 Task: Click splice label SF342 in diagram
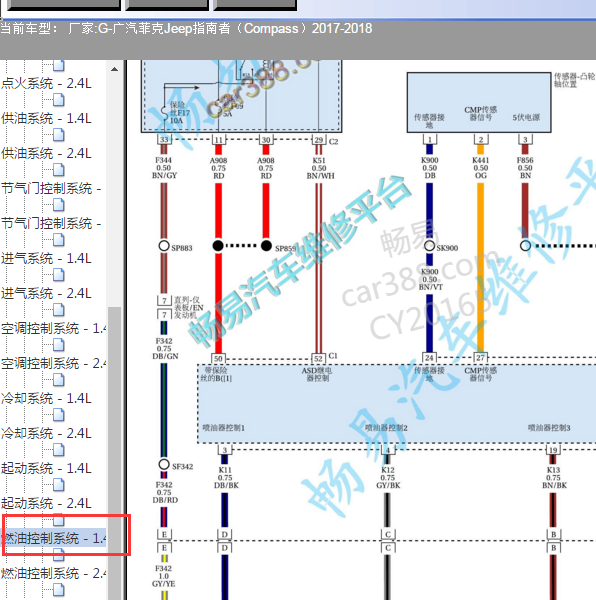point(182,466)
